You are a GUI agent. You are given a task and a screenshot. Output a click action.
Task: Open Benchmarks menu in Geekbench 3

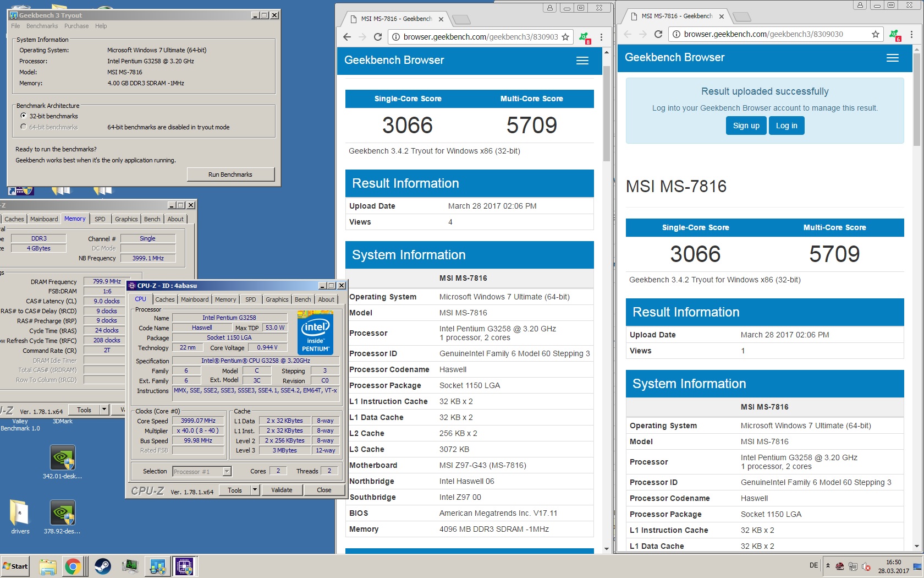[x=42, y=26]
